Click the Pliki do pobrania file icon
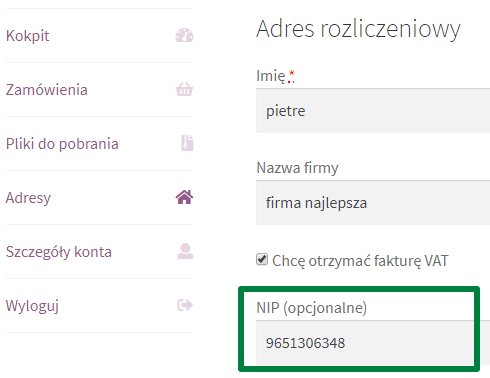The image size is (490, 378). [187, 143]
